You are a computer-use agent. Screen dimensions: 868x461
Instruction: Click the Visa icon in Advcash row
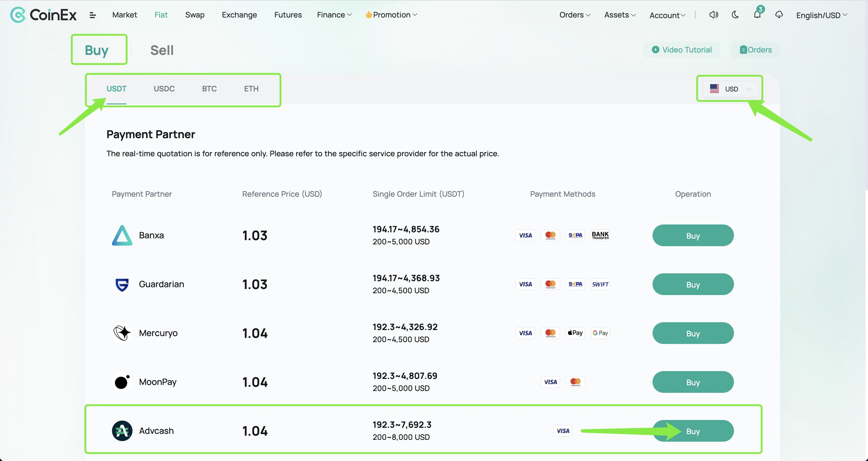pyautogui.click(x=563, y=431)
